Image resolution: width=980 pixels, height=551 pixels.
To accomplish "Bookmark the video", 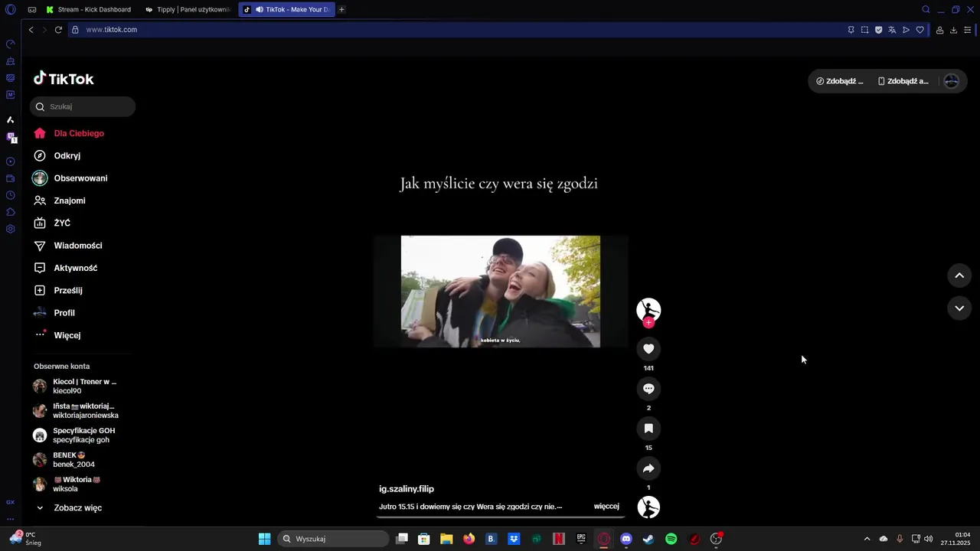I will coord(648,429).
